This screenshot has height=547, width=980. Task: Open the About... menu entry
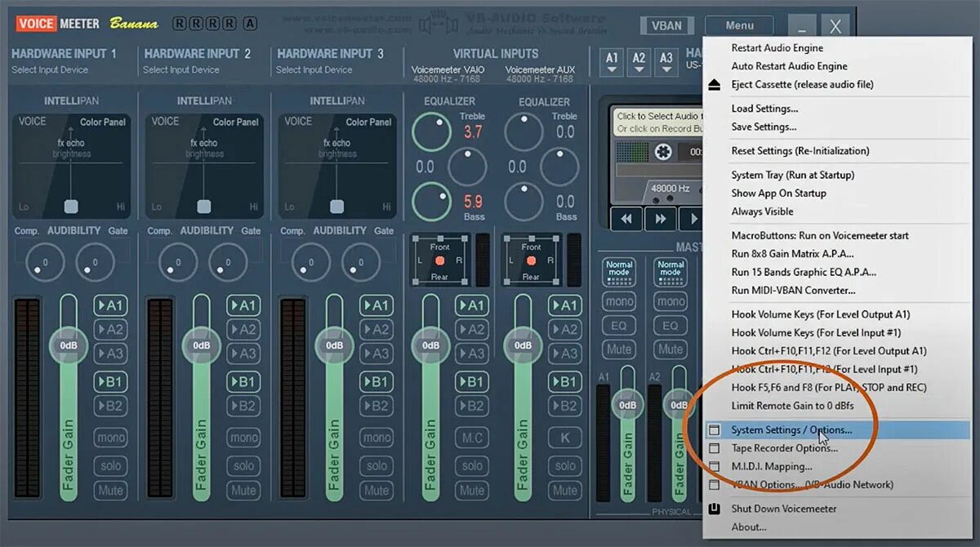pyautogui.click(x=749, y=527)
